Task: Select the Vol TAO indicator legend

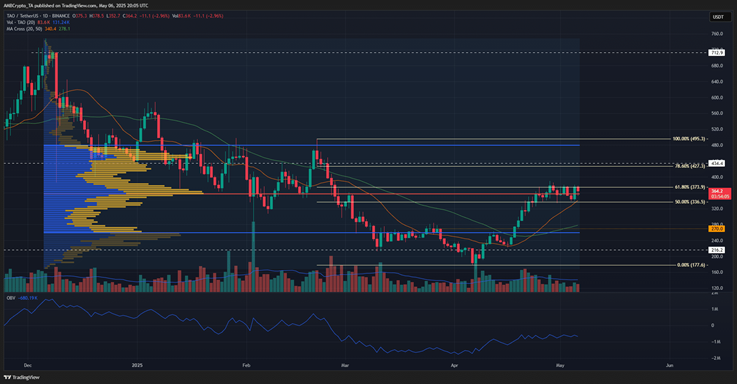Action: point(21,22)
